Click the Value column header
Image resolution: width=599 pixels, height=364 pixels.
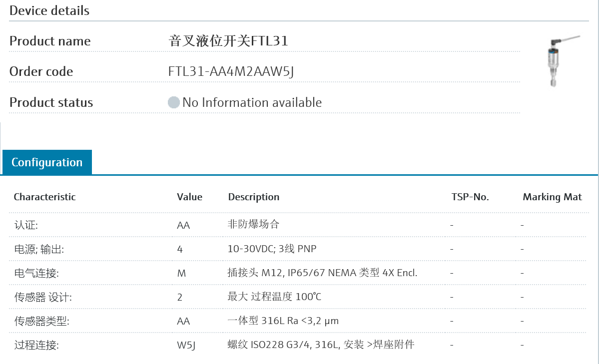pos(189,197)
